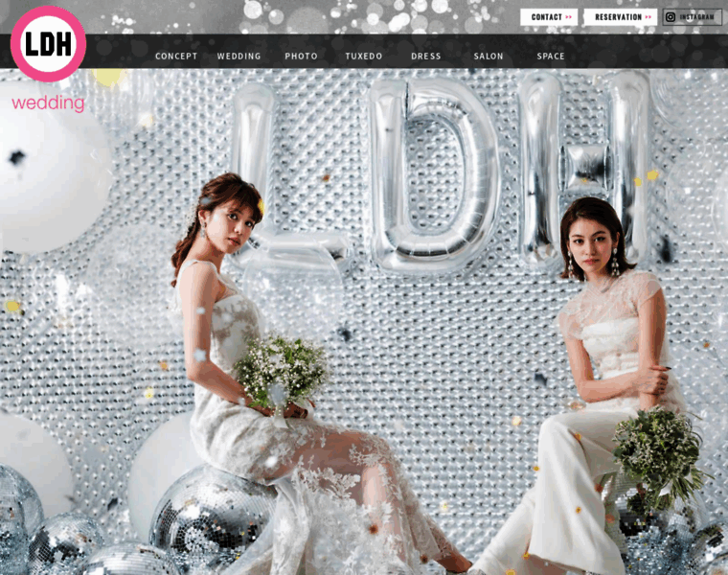Open the CONCEPT menu item
Screen dimensions: 728x575
pyautogui.click(x=176, y=57)
